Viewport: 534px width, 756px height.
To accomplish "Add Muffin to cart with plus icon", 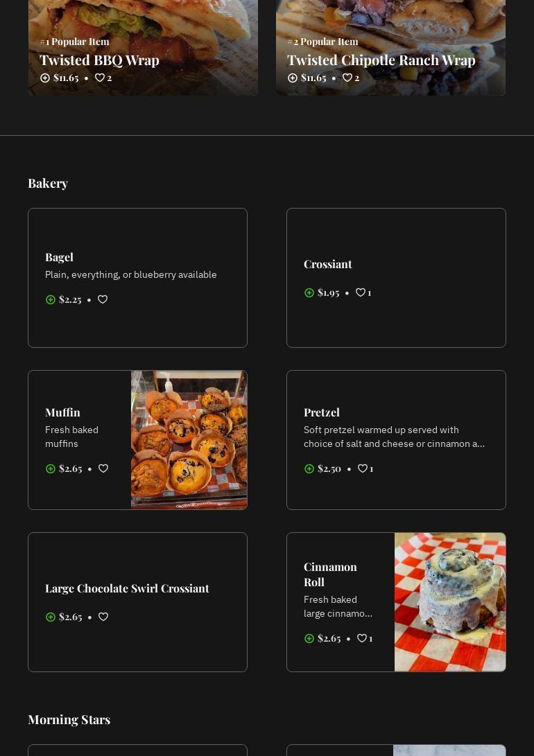I will pyautogui.click(x=51, y=468).
